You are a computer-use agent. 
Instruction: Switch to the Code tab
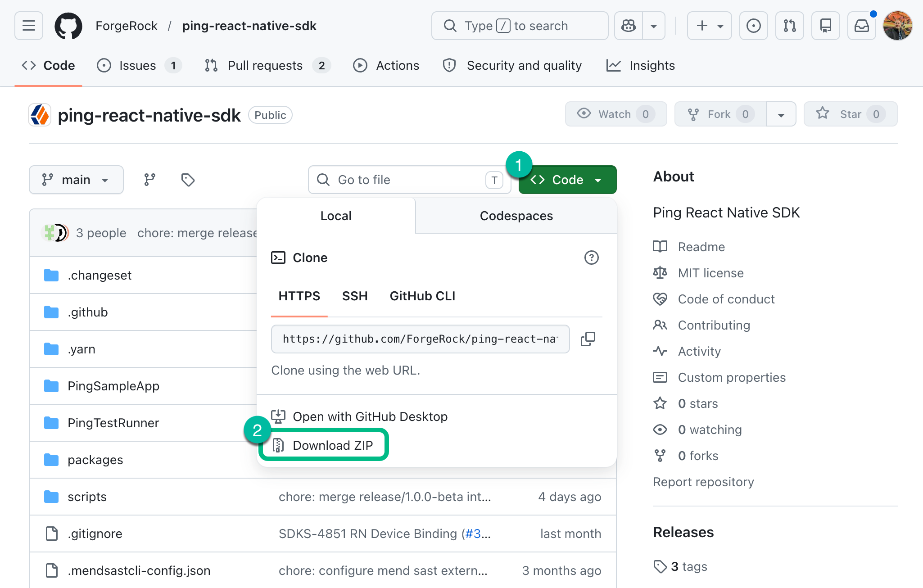(x=48, y=66)
